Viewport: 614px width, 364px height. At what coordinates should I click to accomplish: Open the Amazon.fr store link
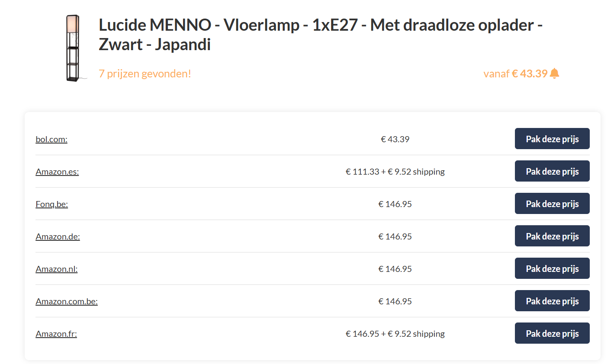pyautogui.click(x=56, y=333)
